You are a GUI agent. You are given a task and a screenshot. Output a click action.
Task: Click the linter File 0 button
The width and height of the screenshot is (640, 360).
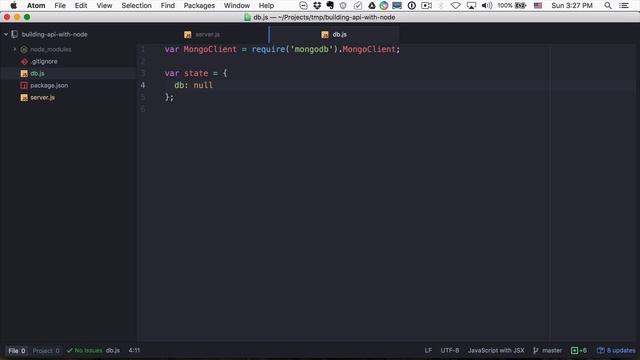coord(17,351)
